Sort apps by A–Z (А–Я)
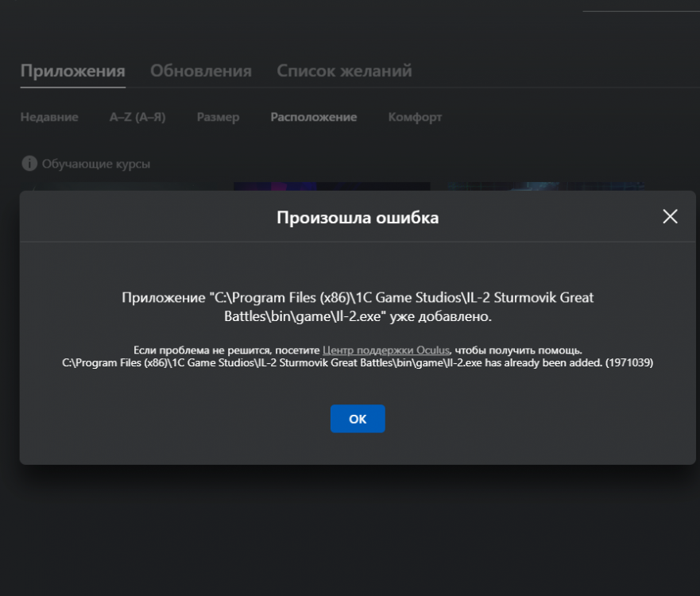 pyautogui.click(x=137, y=117)
